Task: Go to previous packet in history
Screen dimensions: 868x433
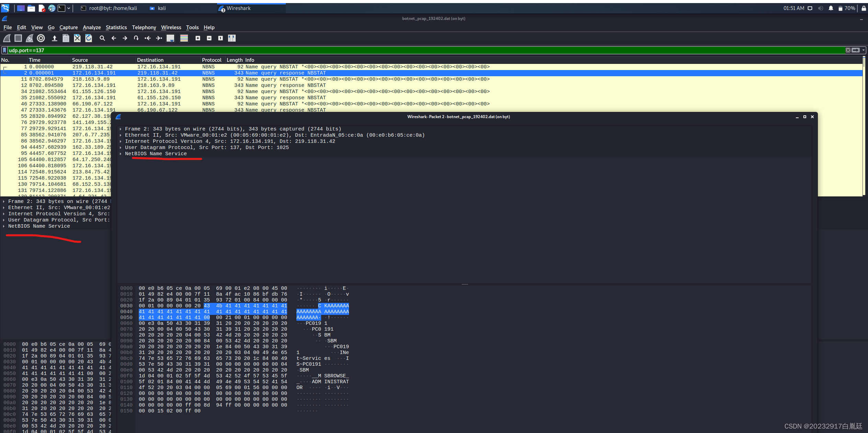Action: coord(114,38)
